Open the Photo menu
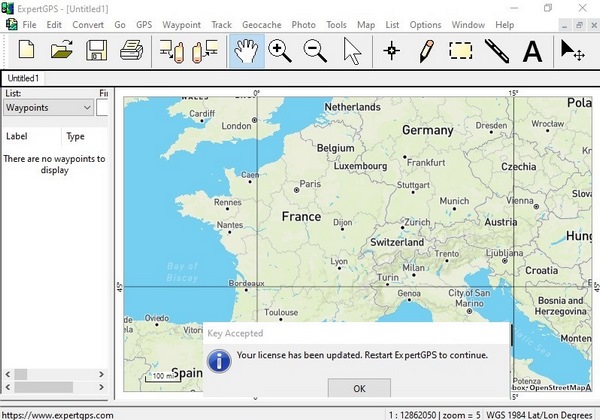The width and height of the screenshot is (600, 420). click(x=303, y=25)
